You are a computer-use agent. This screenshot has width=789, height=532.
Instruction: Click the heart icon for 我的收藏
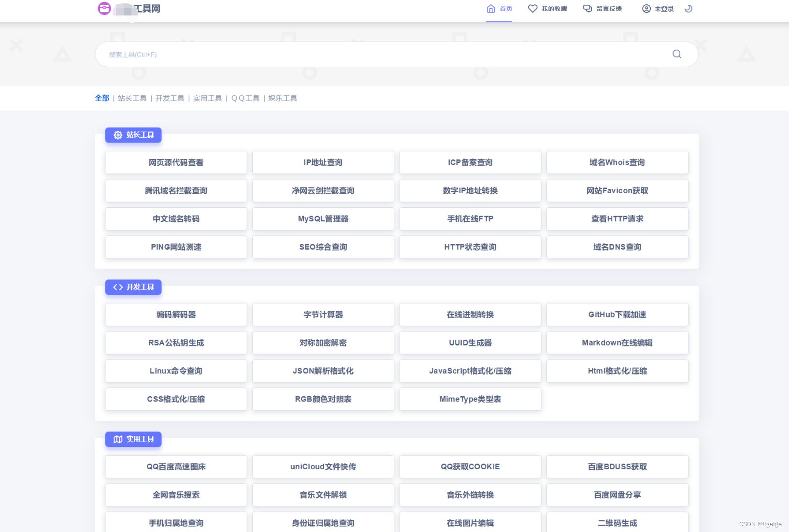point(533,8)
